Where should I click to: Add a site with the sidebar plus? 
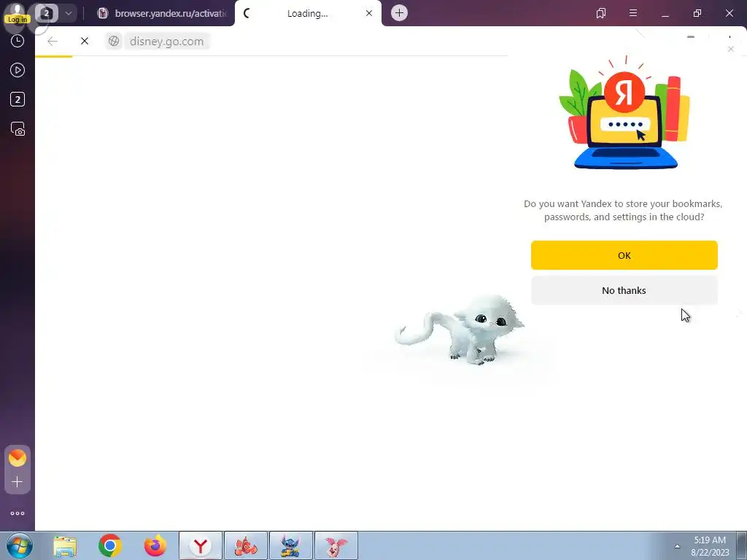coord(18,482)
